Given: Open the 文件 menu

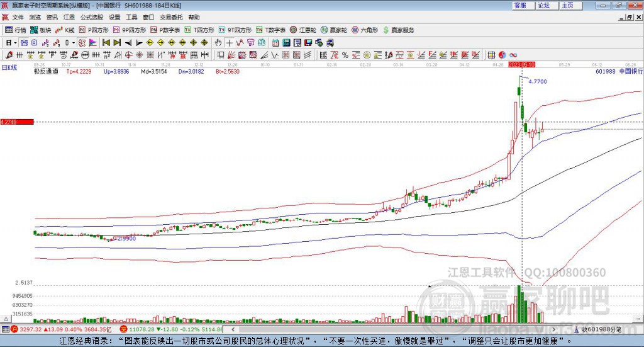Looking at the screenshot, I should (x=18, y=17).
